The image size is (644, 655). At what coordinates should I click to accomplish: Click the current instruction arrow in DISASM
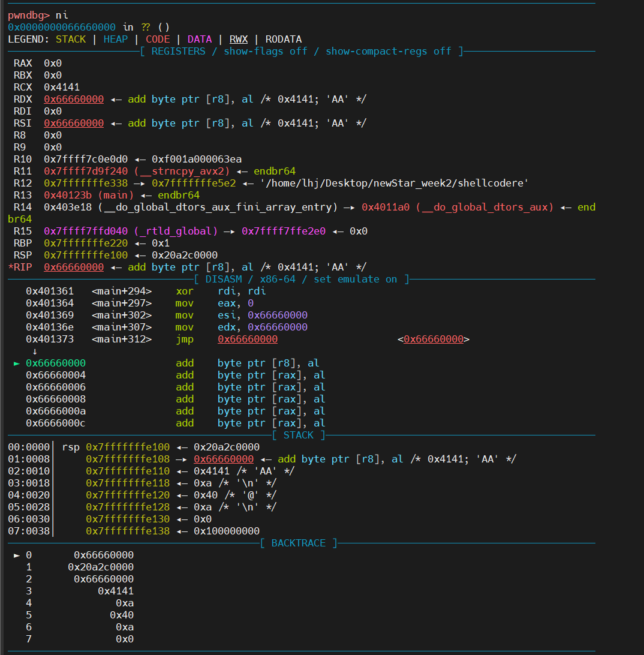(x=17, y=363)
